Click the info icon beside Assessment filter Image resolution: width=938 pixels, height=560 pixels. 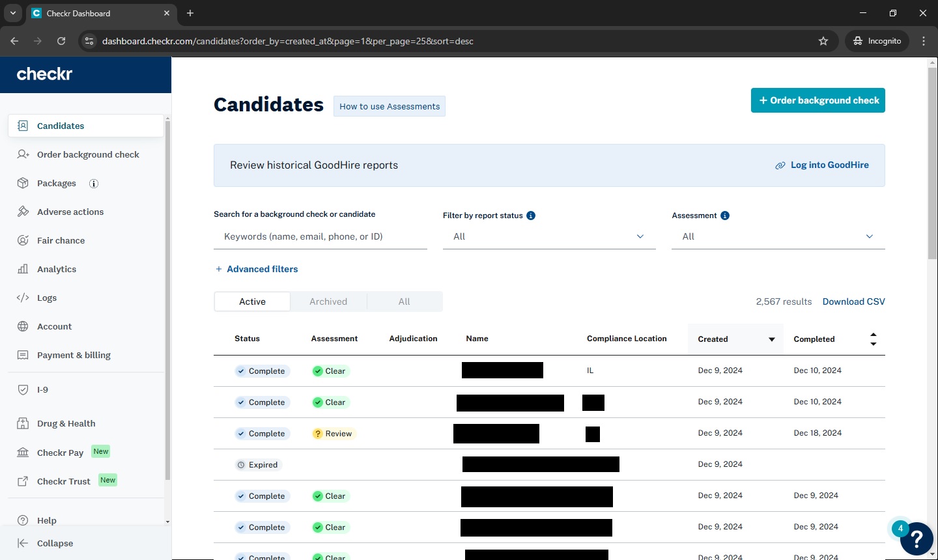point(725,216)
